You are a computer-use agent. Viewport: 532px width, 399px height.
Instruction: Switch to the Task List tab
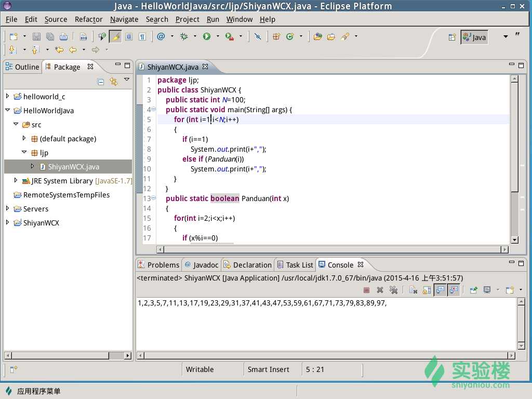point(295,265)
